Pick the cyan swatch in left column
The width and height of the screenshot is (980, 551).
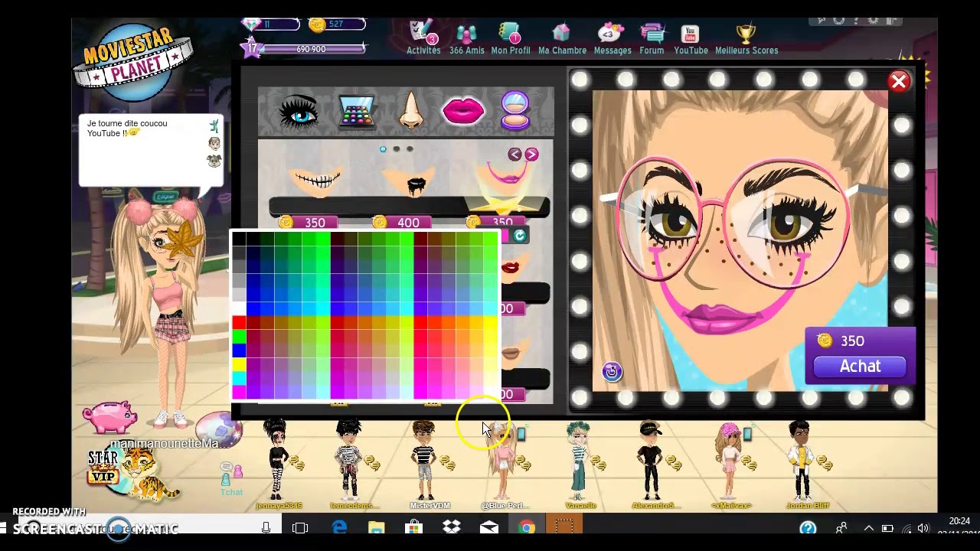pos(239,379)
